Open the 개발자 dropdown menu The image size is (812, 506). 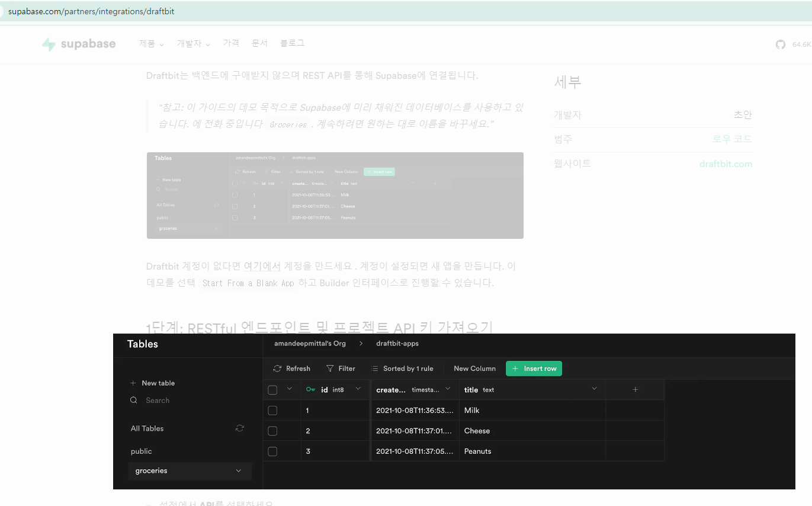point(194,44)
